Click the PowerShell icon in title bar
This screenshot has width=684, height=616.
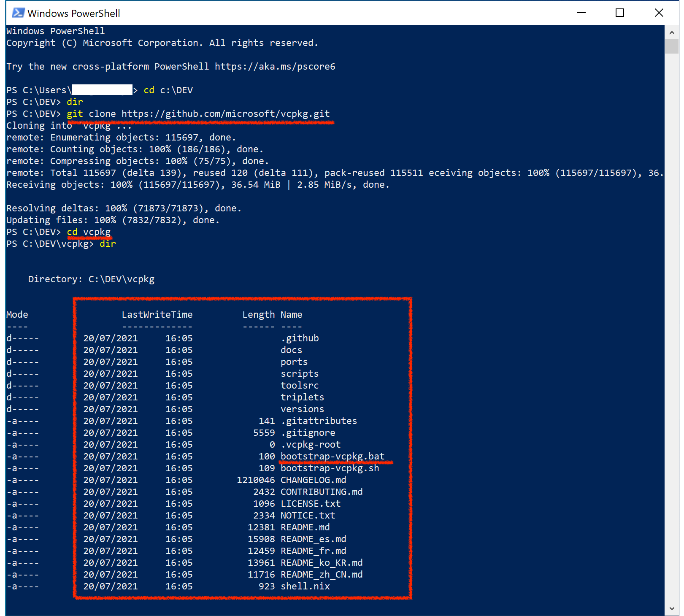point(18,13)
